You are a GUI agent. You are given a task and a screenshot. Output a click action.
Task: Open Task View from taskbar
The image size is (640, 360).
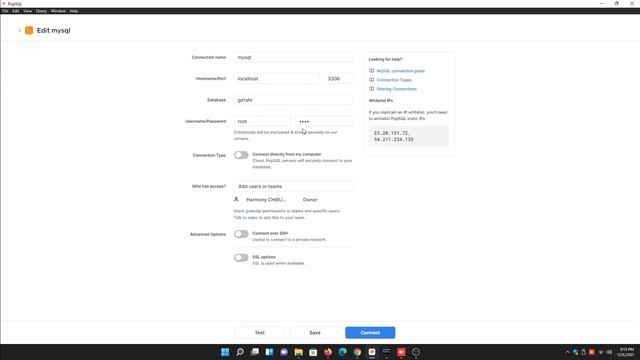point(255,352)
